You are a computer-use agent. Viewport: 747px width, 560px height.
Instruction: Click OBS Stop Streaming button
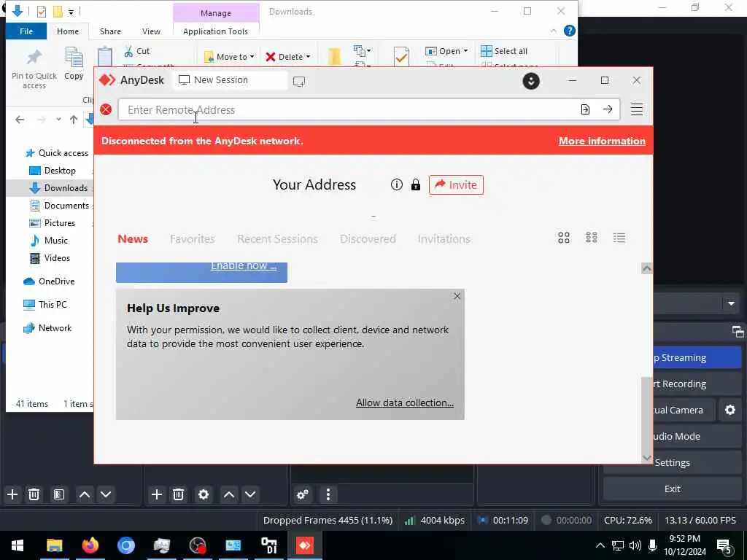697,357
